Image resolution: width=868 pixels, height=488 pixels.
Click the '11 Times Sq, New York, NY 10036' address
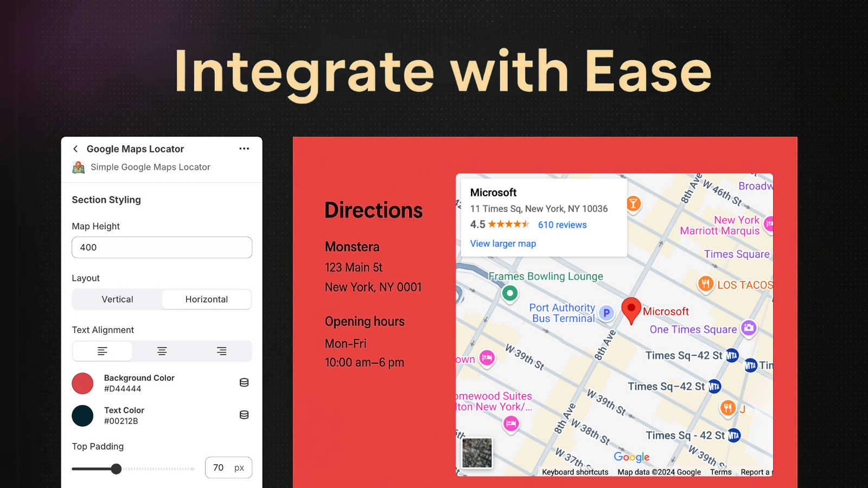pyautogui.click(x=539, y=209)
